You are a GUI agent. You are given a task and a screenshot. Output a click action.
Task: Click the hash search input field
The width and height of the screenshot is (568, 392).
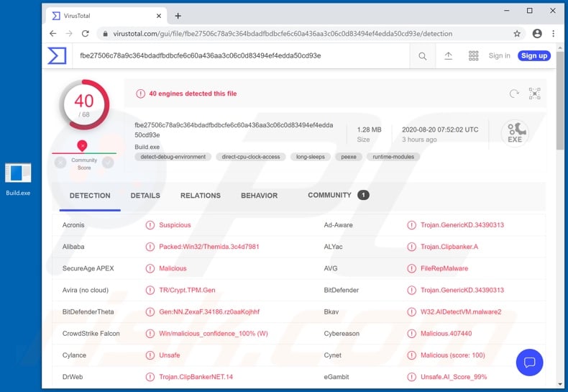point(241,56)
